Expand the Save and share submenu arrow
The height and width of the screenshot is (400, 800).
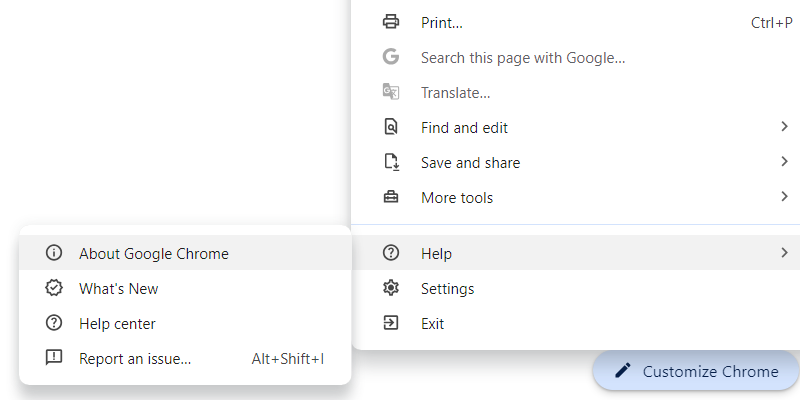click(x=785, y=162)
